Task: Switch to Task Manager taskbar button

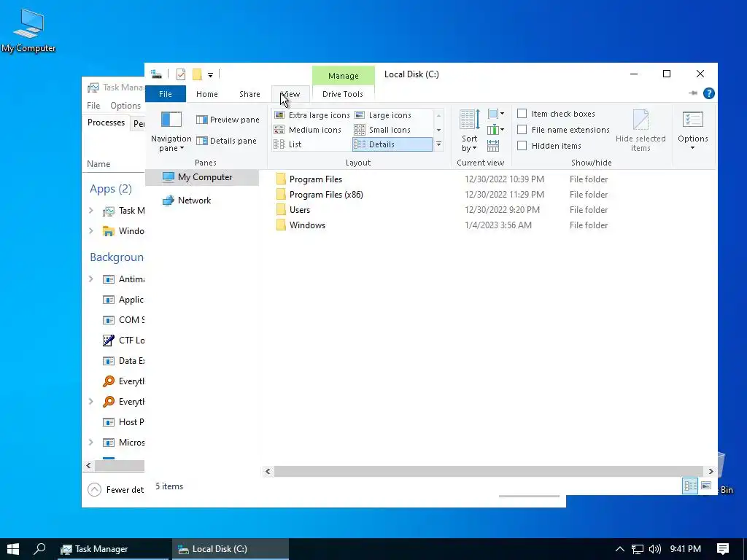Action: (x=115, y=549)
